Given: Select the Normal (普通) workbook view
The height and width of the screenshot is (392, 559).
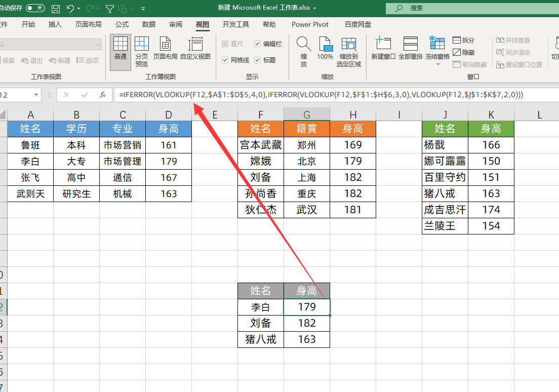Looking at the screenshot, I should coord(121,49).
